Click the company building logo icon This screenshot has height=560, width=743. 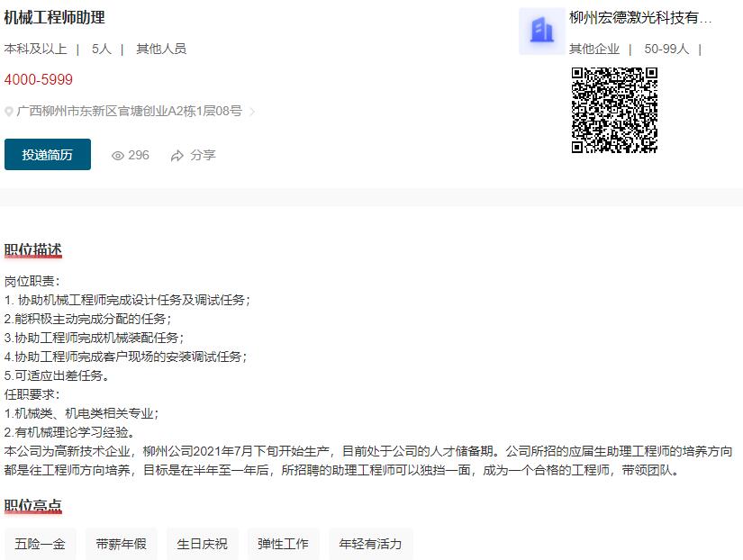[542, 32]
